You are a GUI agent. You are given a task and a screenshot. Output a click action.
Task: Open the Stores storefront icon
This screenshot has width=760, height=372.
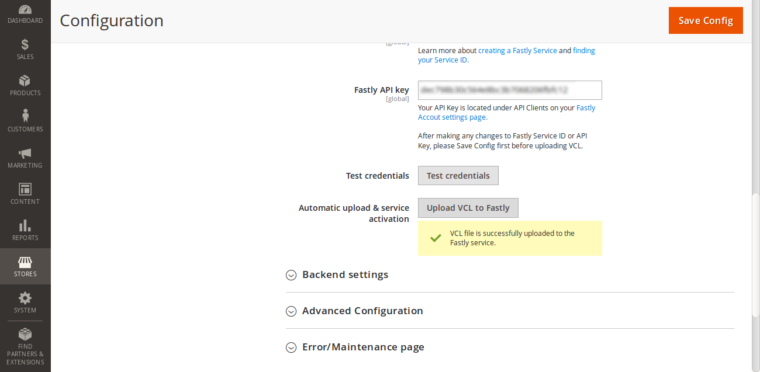click(25, 262)
